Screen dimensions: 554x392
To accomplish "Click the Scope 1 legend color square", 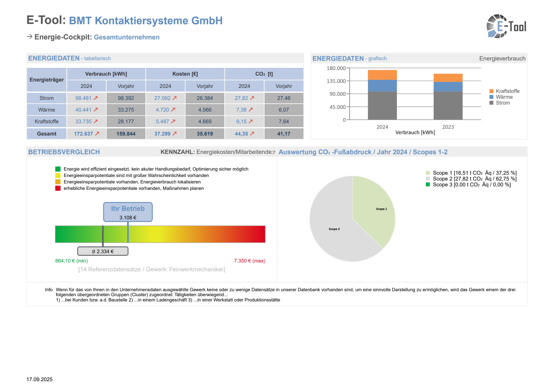I will (428, 173).
